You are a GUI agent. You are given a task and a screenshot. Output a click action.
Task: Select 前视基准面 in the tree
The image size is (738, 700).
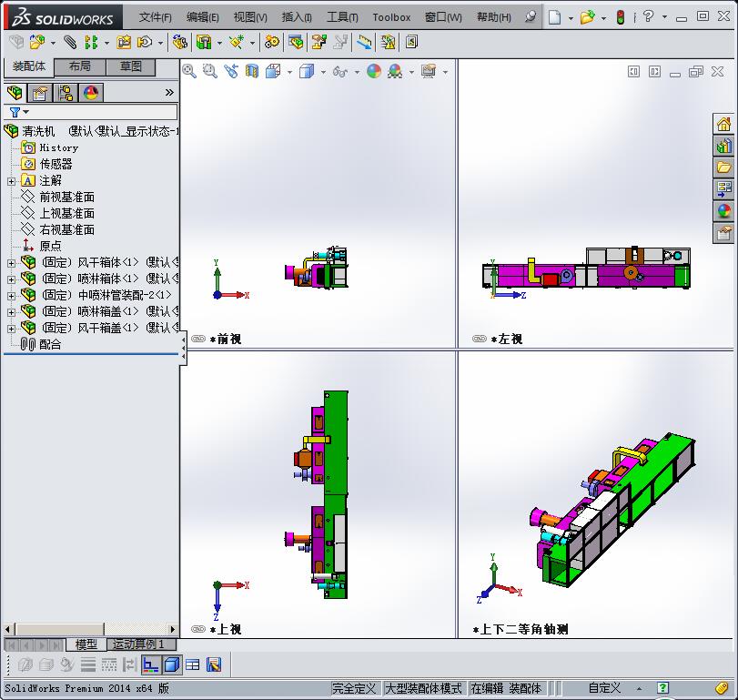(66, 197)
